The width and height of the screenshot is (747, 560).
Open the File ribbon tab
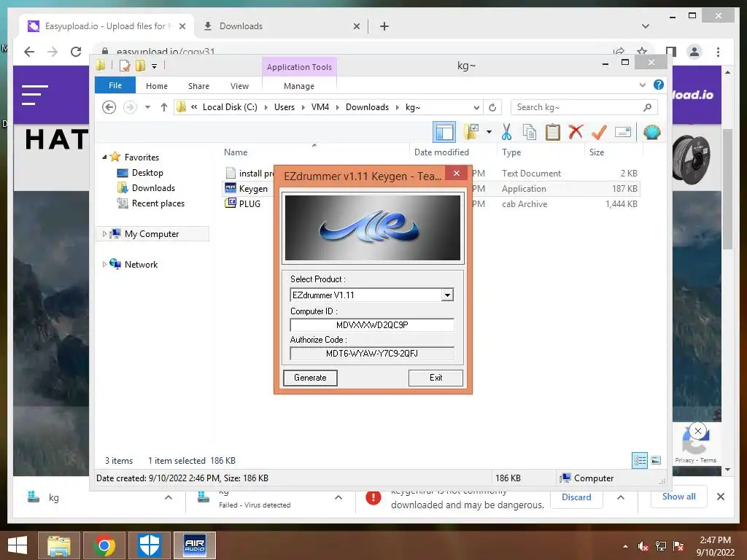pyautogui.click(x=115, y=86)
